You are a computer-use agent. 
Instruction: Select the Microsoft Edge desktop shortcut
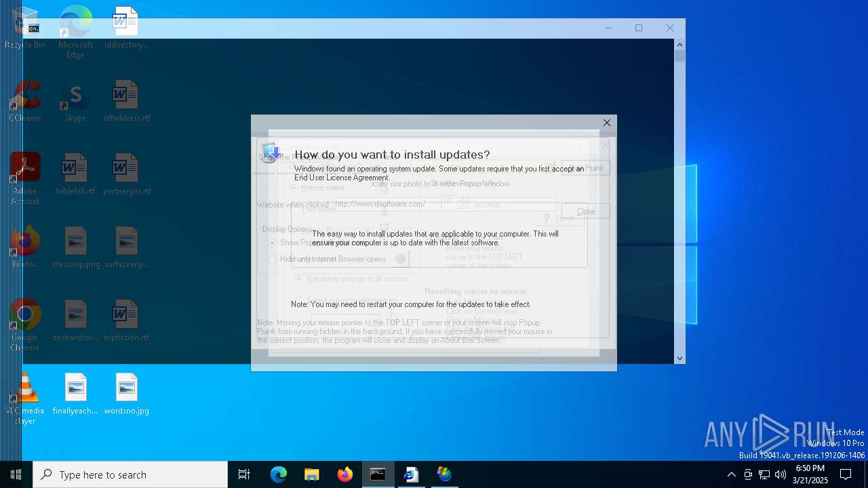[x=75, y=32]
